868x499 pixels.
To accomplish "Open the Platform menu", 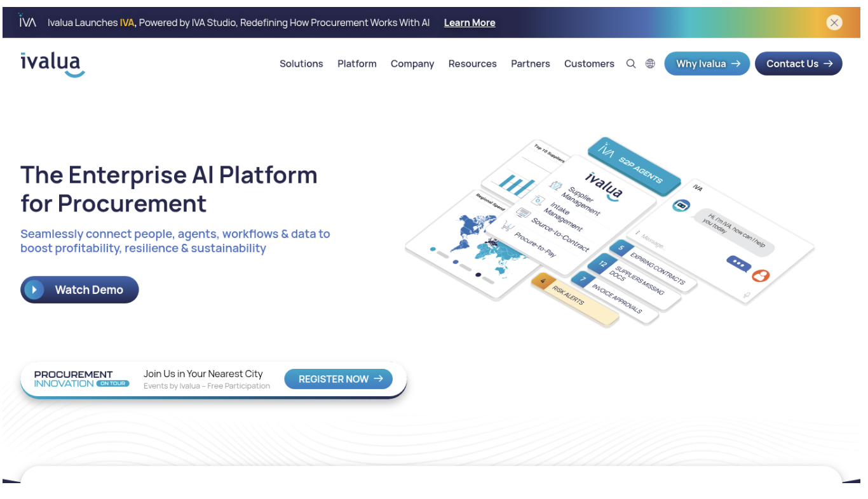I will pos(357,63).
